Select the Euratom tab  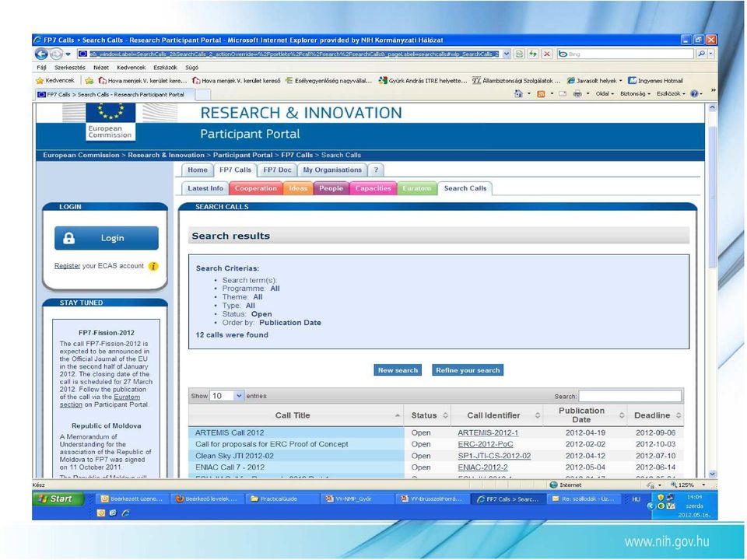tap(417, 188)
